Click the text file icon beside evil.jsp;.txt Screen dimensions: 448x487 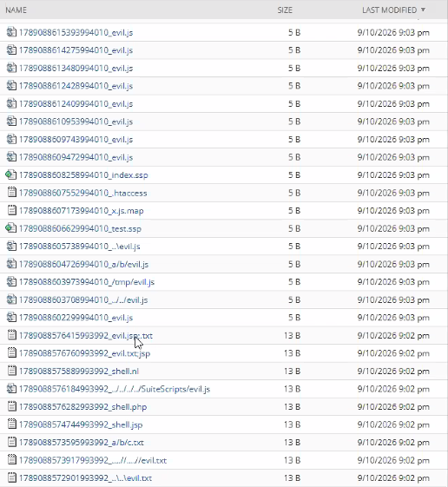coord(12,335)
